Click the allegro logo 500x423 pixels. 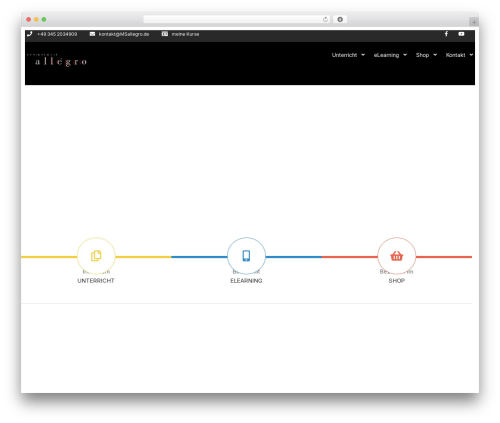57,60
